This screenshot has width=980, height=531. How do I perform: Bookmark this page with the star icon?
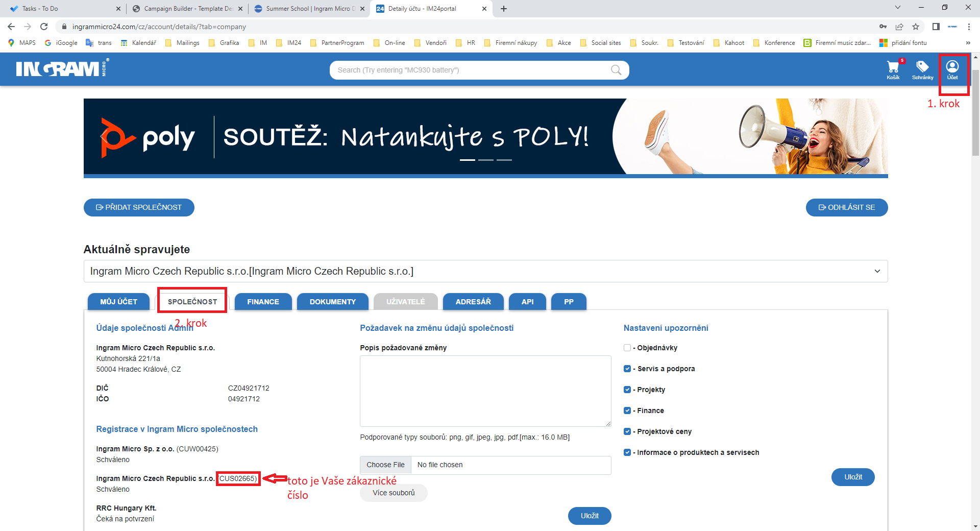tap(916, 27)
